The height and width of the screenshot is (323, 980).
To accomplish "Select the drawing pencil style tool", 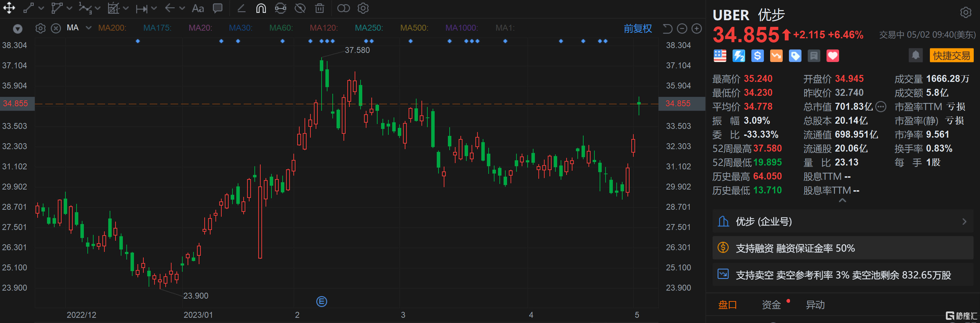I will click(241, 8).
